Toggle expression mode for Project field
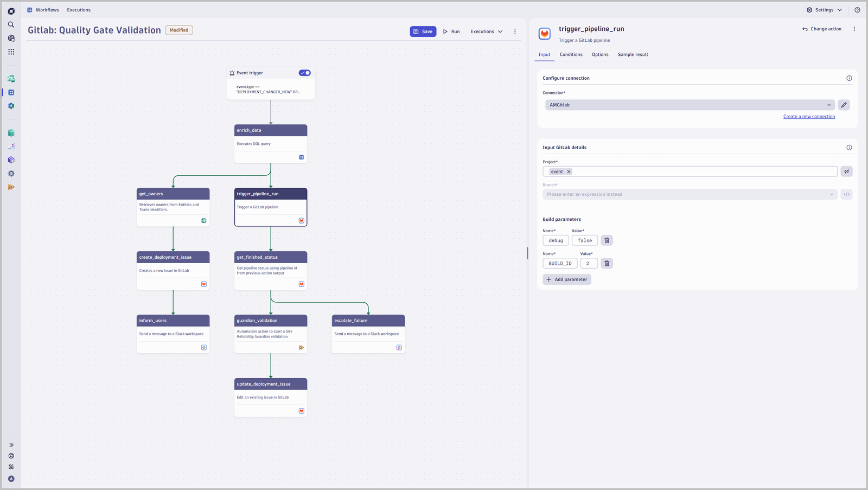 coord(846,171)
